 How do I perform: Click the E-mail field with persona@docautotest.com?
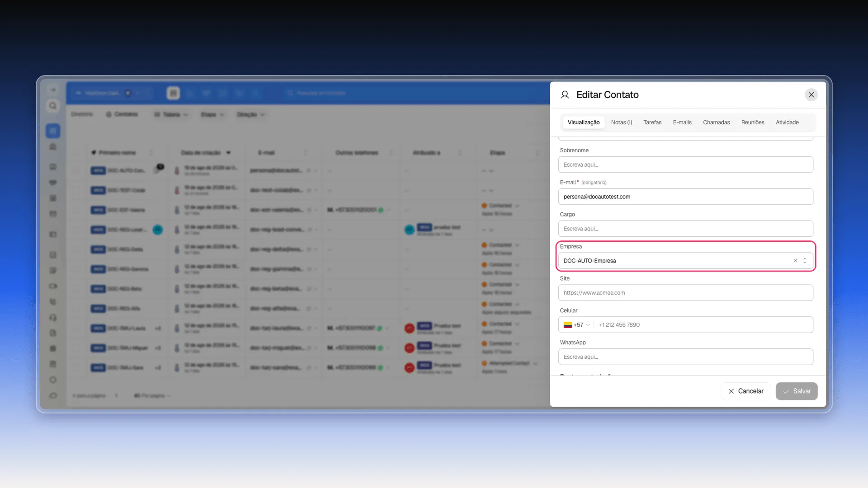click(685, 197)
